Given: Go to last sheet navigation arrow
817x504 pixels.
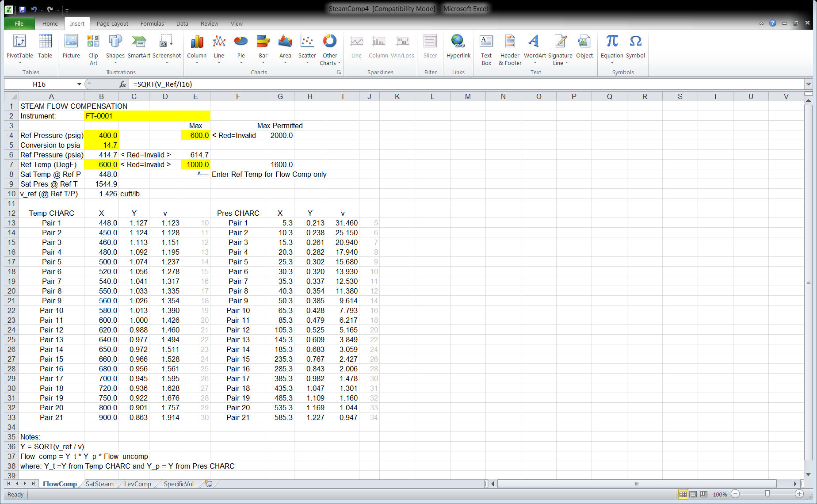Looking at the screenshot, I should tap(33, 484).
